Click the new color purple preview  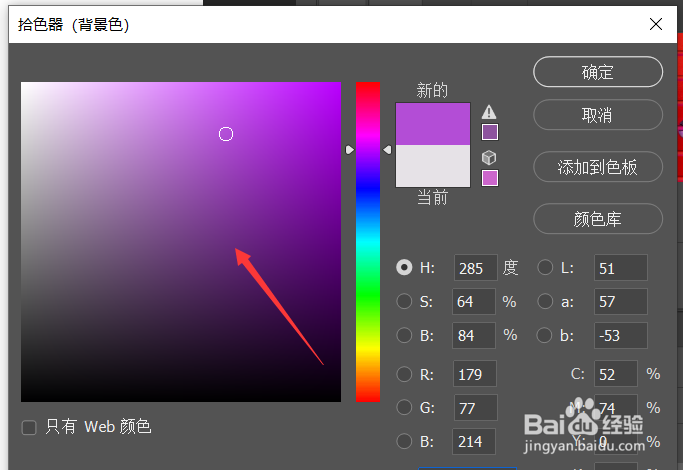coord(433,124)
